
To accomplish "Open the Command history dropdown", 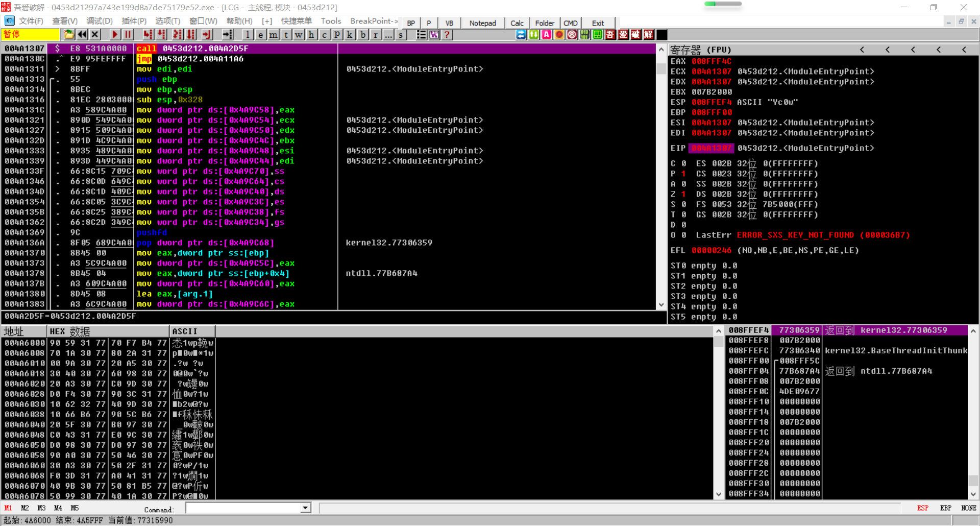I will (305, 508).
